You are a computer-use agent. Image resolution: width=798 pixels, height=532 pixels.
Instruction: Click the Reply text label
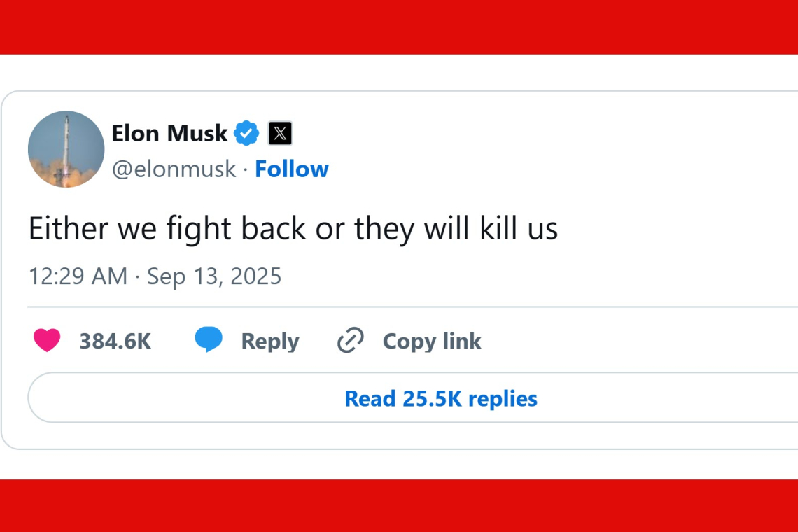coord(270,341)
